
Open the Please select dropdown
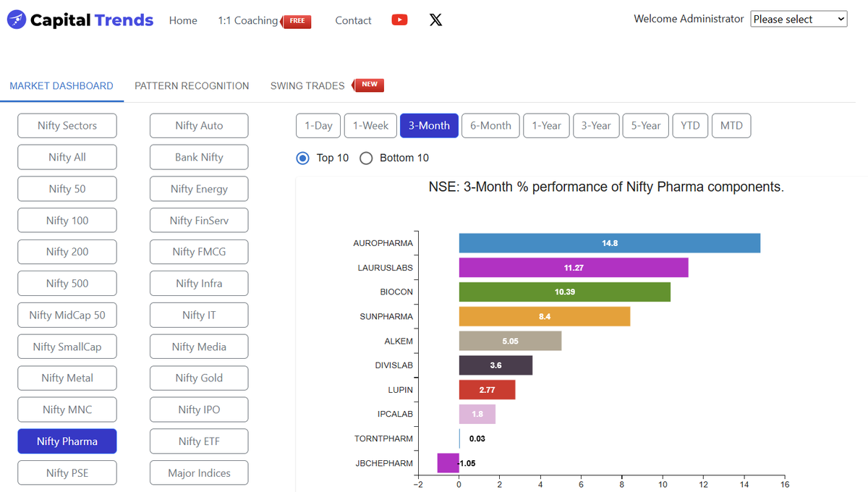pyautogui.click(x=799, y=19)
